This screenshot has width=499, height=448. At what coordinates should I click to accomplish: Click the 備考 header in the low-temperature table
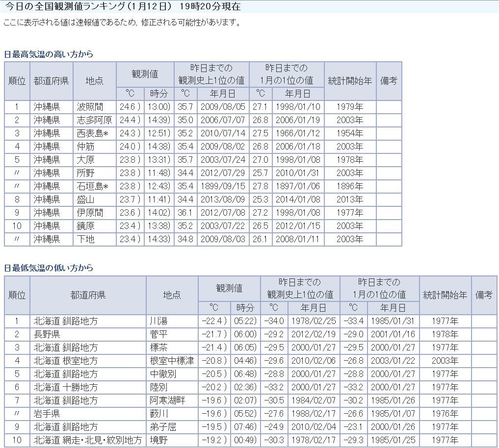pos(484,295)
